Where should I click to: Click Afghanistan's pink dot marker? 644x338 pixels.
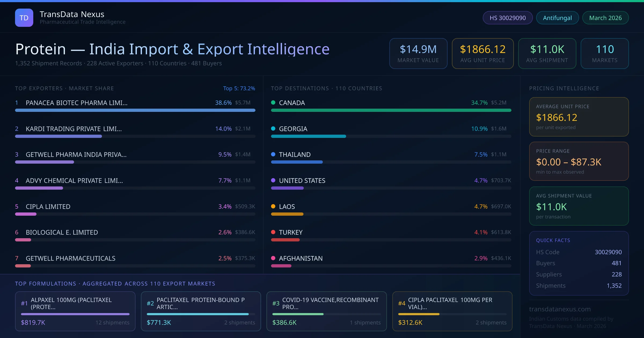[273, 258]
